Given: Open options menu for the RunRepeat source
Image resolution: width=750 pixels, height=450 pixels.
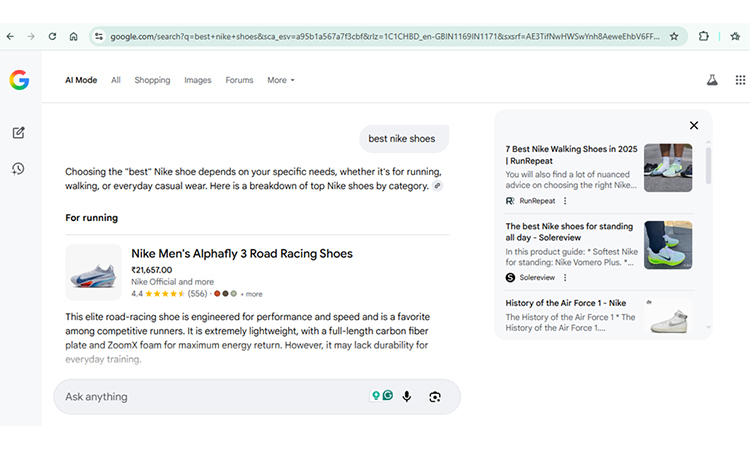Looking at the screenshot, I should pos(565,201).
